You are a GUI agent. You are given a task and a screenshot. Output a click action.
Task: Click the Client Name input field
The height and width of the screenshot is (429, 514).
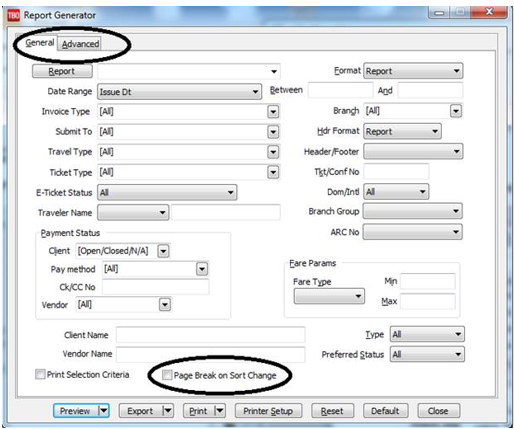210,335
